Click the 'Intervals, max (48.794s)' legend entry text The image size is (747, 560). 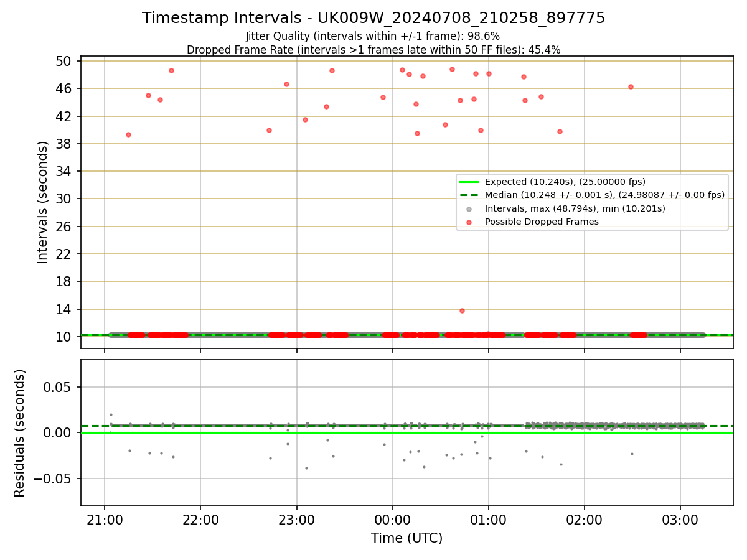(x=575, y=208)
